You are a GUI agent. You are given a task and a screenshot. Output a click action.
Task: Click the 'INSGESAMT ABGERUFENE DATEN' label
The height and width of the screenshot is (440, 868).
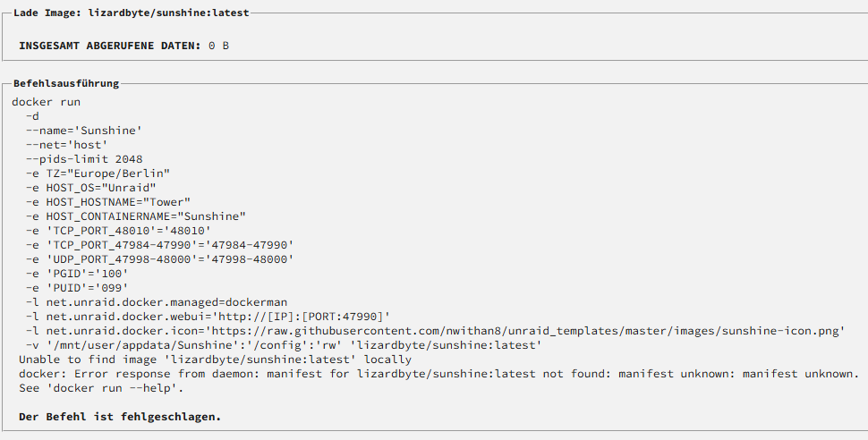pos(109,46)
